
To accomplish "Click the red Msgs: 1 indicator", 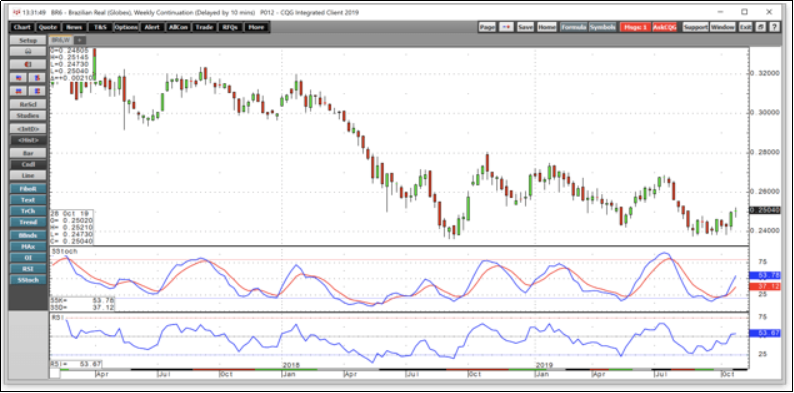I will tap(635, 27).
